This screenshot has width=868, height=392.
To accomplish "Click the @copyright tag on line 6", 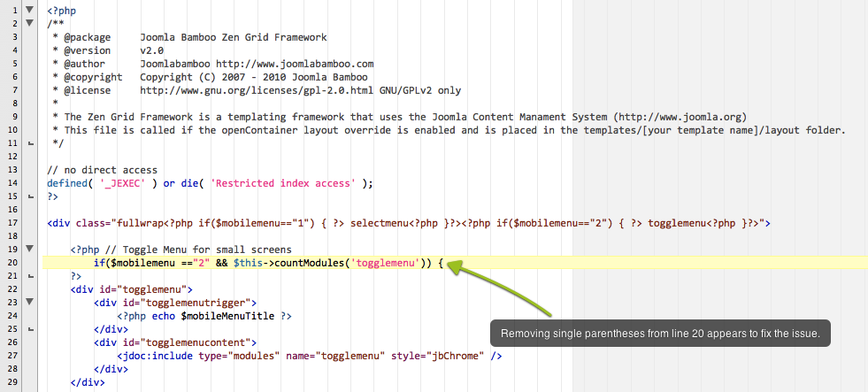I will pyautogui.click(x=93, y=78).
